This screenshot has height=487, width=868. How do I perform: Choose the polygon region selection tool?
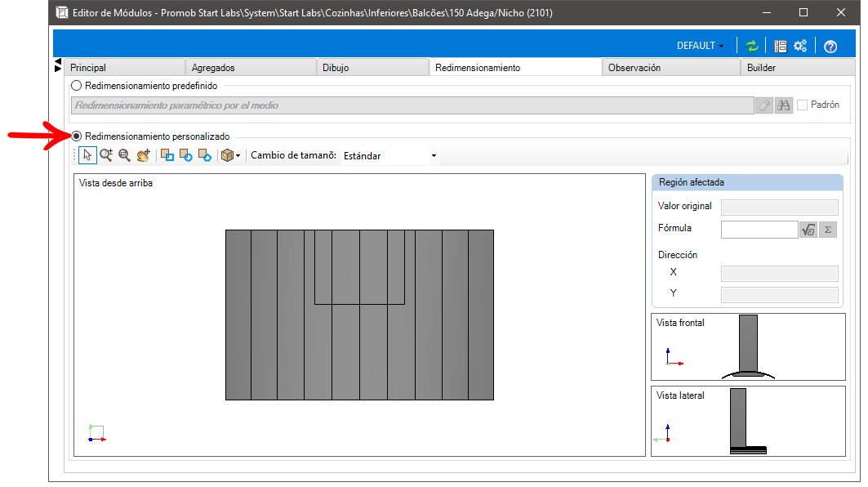(205, 156)
